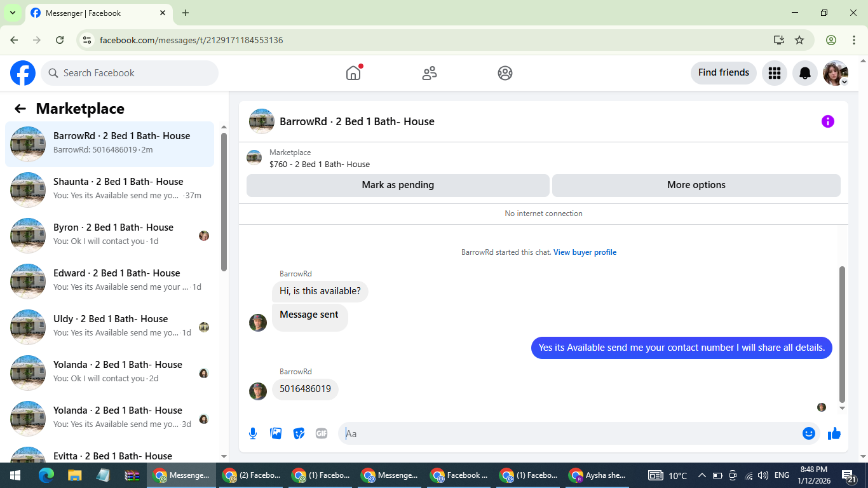Open the Yolanda conversation from 2d ago
This screenshot has height=488, width=868.
point(109,373)
